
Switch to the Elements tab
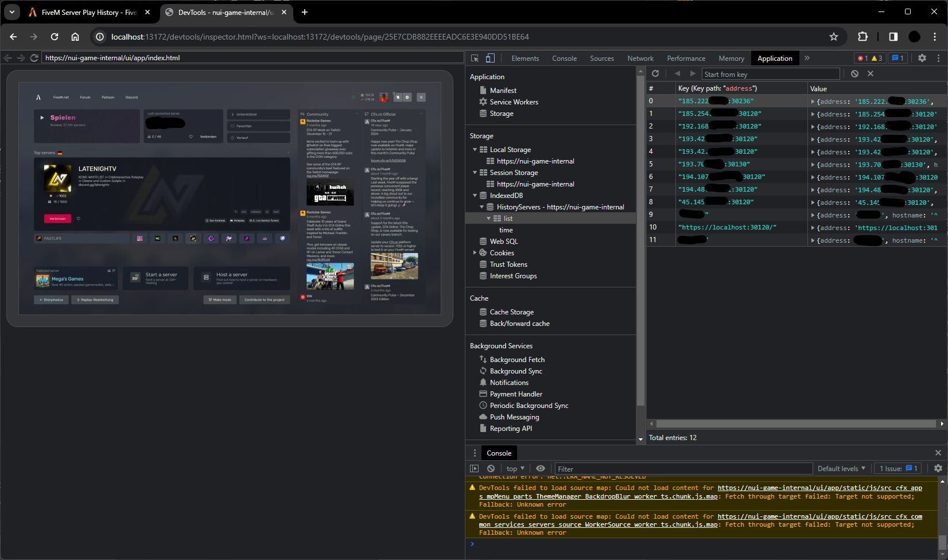click(525, 59)
